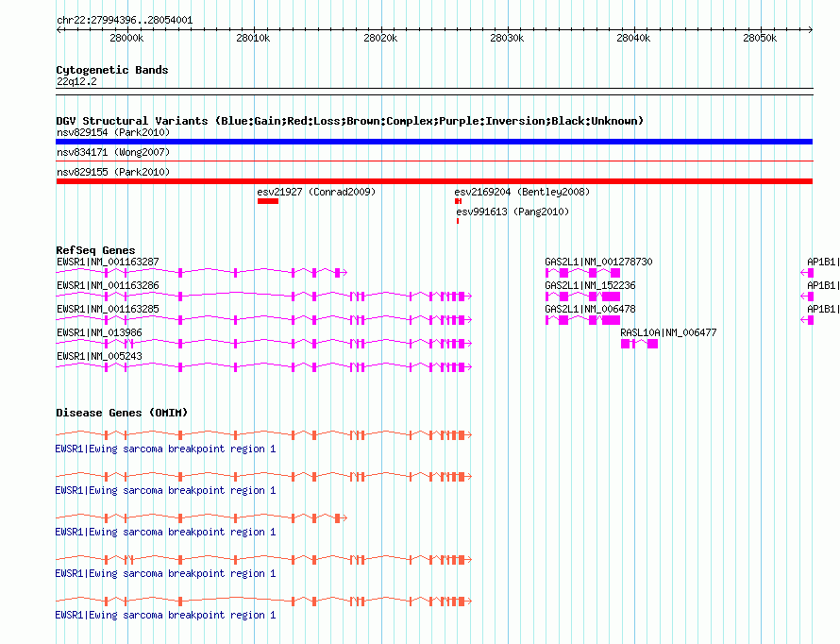
Task: Click the 28000k ruler label
Action: coord(126,38)
